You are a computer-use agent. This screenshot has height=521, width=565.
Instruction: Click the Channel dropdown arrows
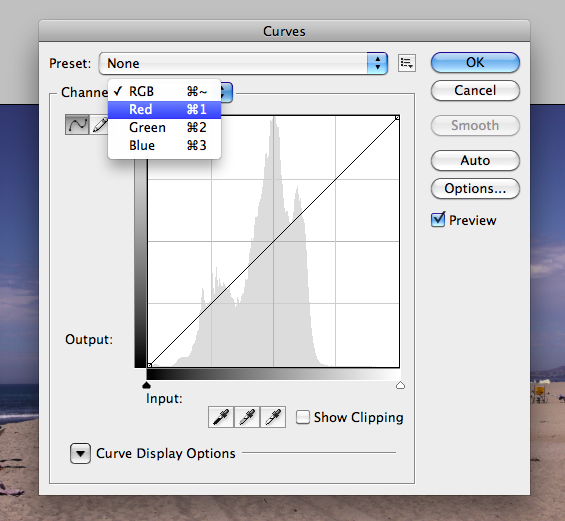tap(226, 92)
